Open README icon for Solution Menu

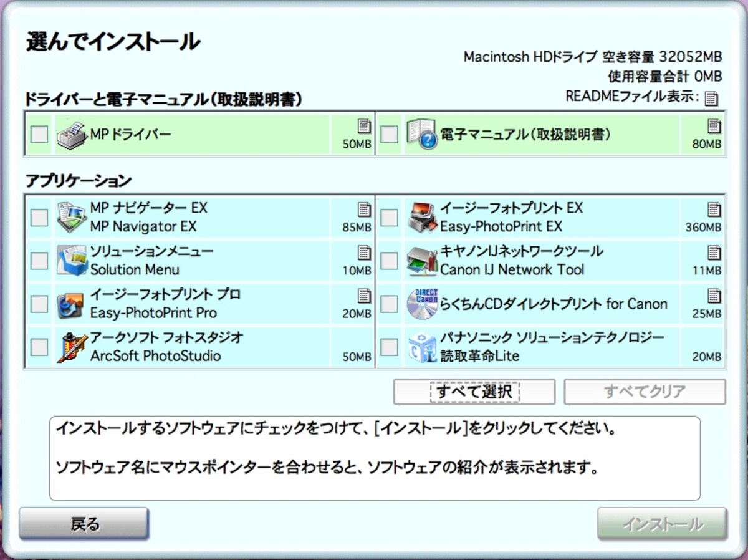[364, 253]
